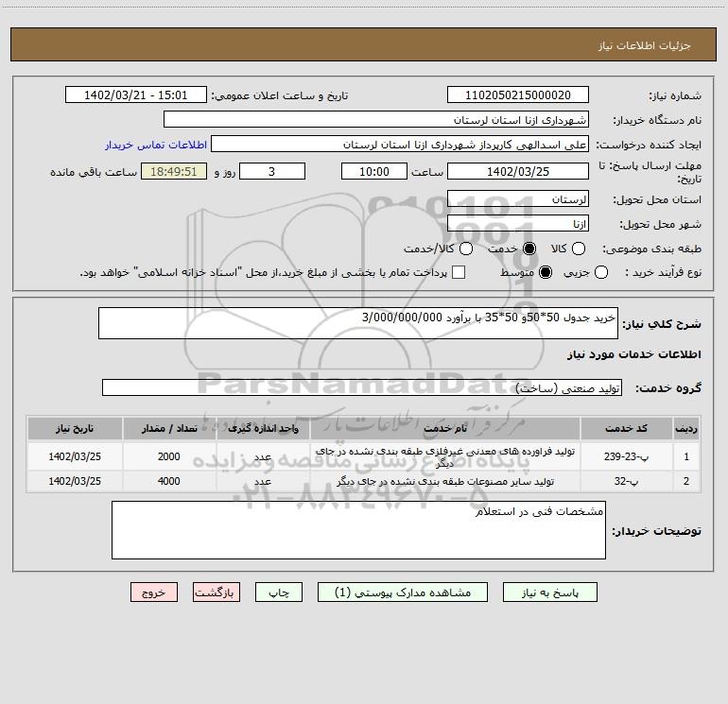Select the خدمت radio button

coord(529,249)
